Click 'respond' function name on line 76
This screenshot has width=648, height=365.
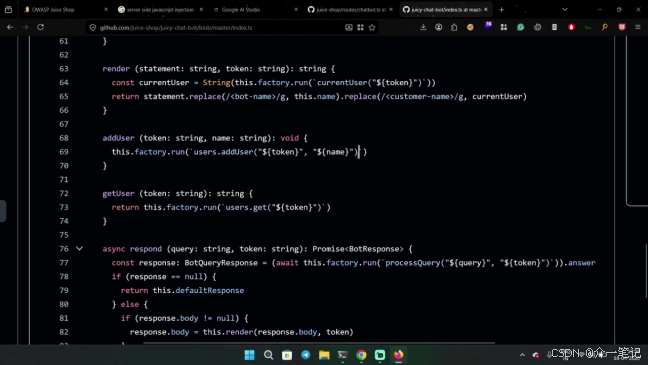point(146,248)
